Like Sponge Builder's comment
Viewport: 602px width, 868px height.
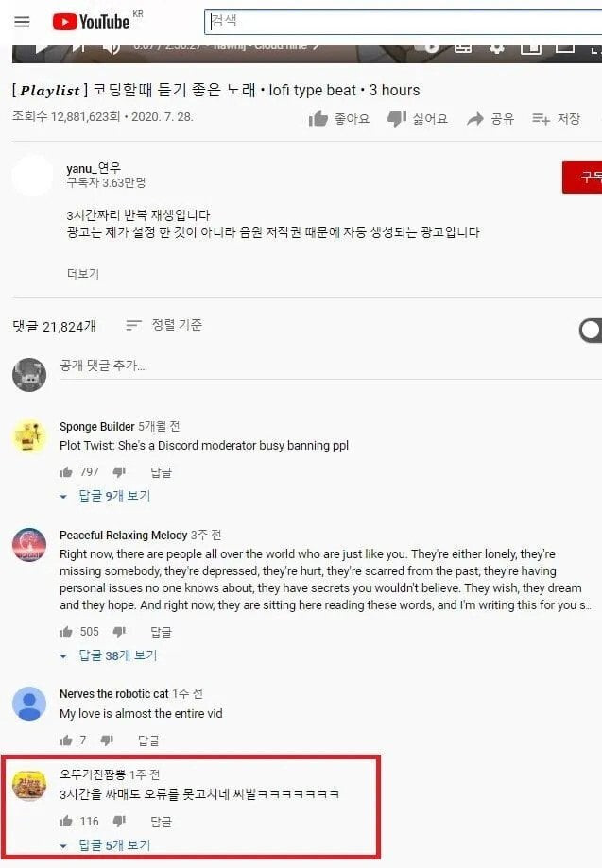66,472
